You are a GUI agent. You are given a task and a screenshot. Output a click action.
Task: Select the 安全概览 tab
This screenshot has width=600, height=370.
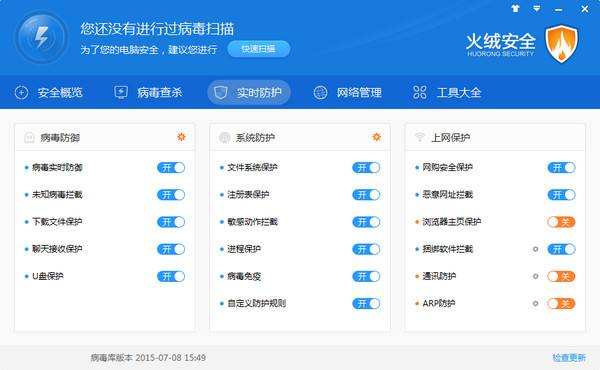tap(49, 92)
